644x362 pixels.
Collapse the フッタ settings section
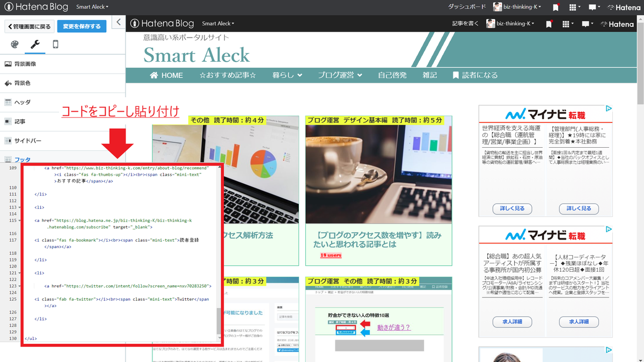(63, 159)
